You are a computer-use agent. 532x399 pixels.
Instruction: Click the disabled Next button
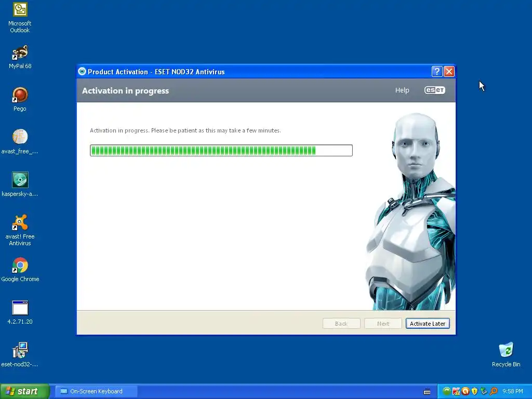(383, 324)
